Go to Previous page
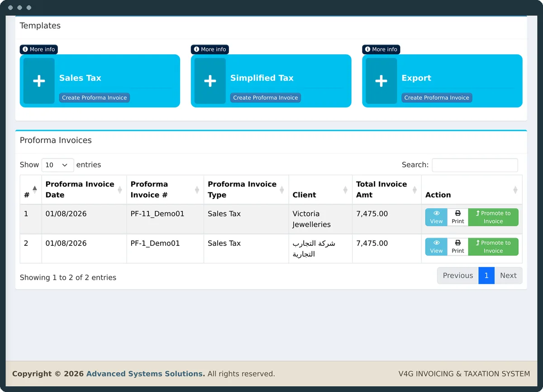Screen dimensions: 543x392 point(458,276)
